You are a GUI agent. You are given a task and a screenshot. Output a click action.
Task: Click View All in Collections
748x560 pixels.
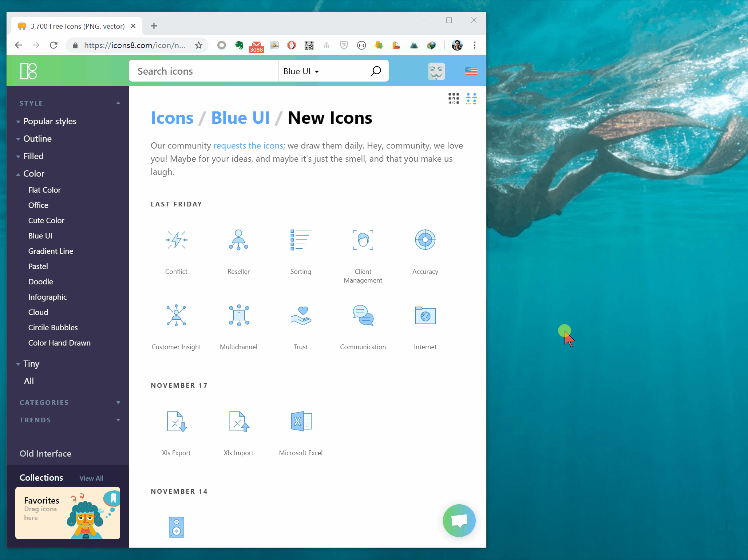point(92,478)
